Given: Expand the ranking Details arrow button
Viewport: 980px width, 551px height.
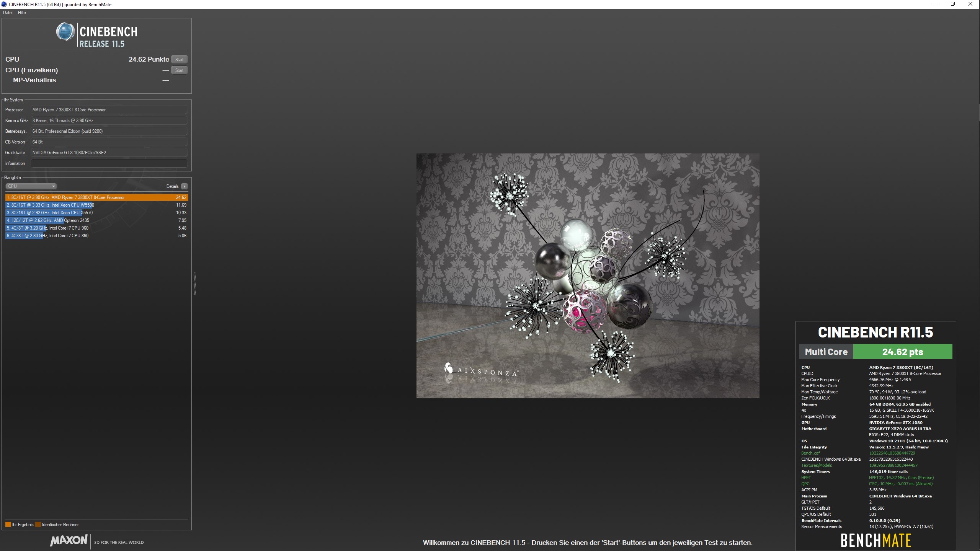Looking at the screenshot, I should click(x=185, y=186).
